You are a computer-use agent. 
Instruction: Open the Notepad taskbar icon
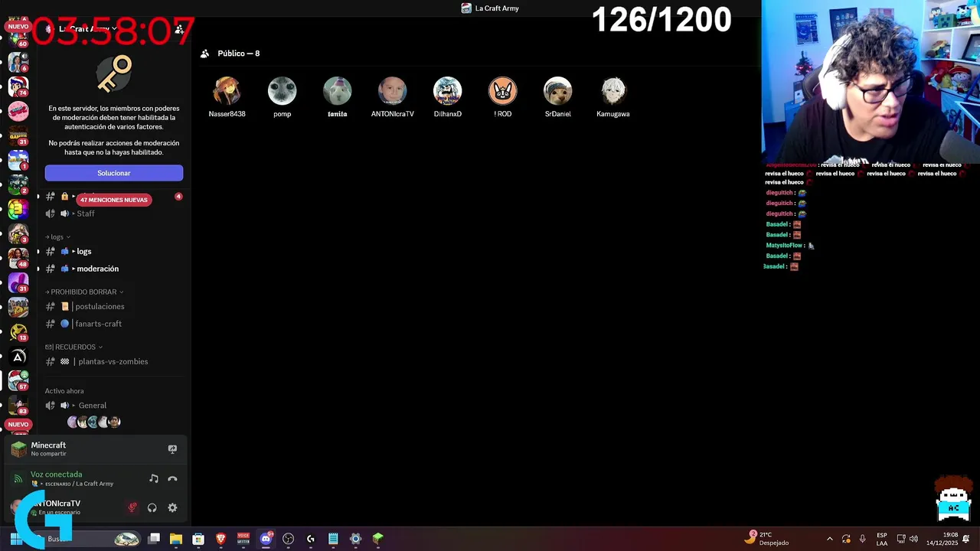[x=333, y=539]
